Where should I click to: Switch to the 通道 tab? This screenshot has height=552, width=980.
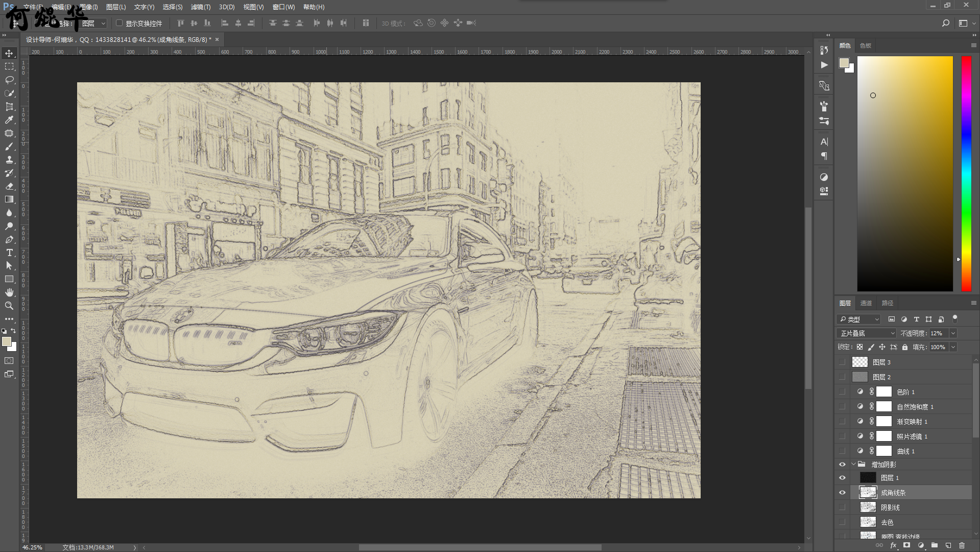pos(866,303)
